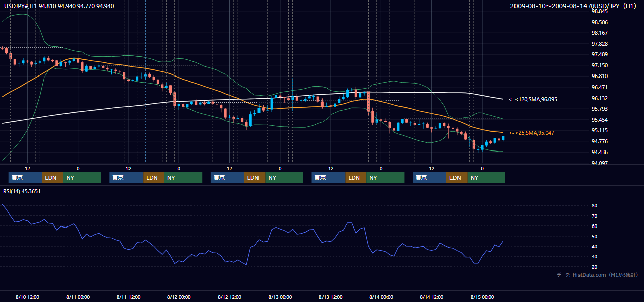
Task: Click RSI axis value 20
Action: point(595,267)
